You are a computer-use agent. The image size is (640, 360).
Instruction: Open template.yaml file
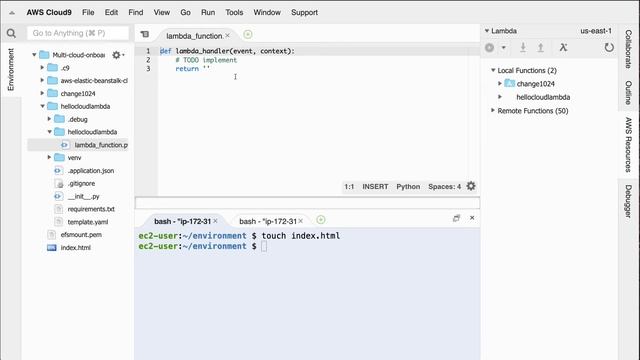88,222
